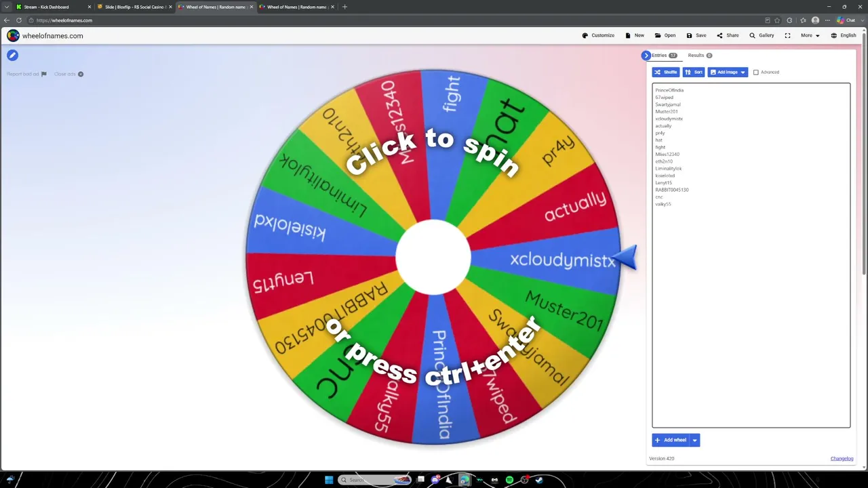This screenshot has width=868, height=488.
Task: Click 'PrinceOfIndia' in entries list
Action: tap(669, 90)
